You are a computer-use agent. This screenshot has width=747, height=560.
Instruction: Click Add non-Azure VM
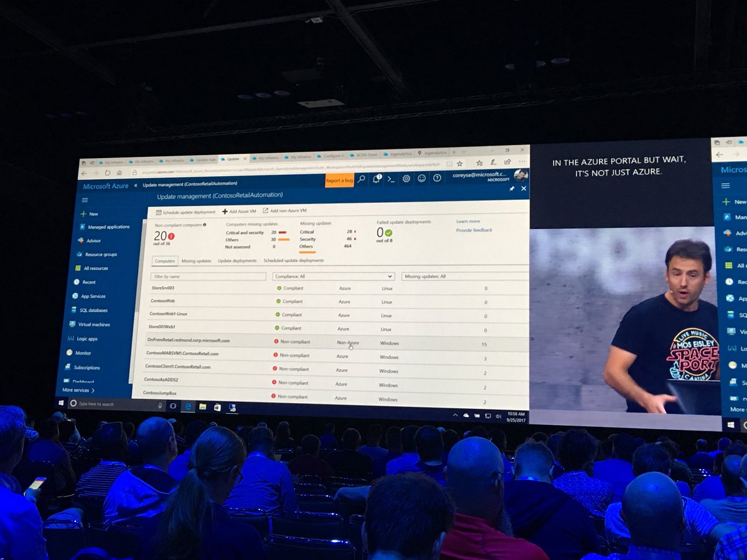pos(284,211)
